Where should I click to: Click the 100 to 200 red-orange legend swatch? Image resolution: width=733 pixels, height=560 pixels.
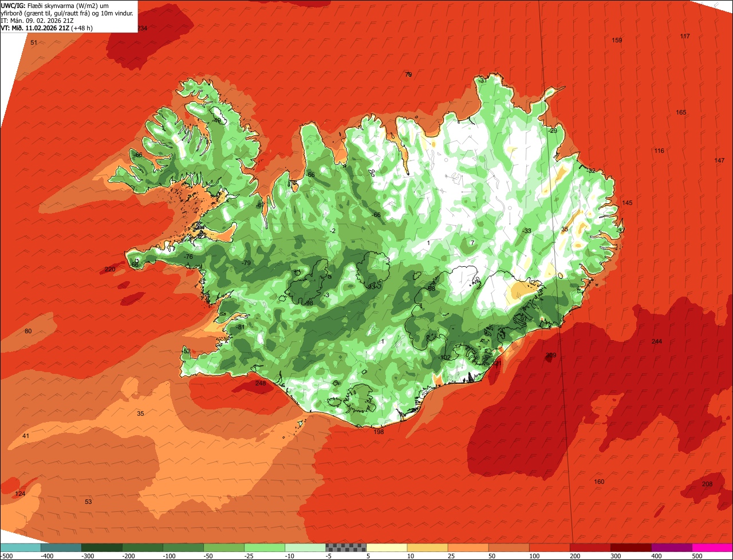(550, 547)
